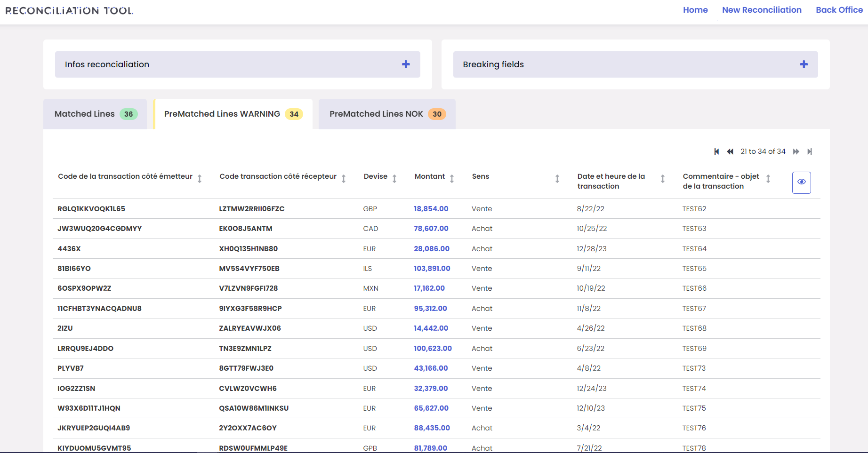The height and width of the screenshot is (453, 868).
Task: Sort by Commentaire column
Action: click(x=768, y=179)
